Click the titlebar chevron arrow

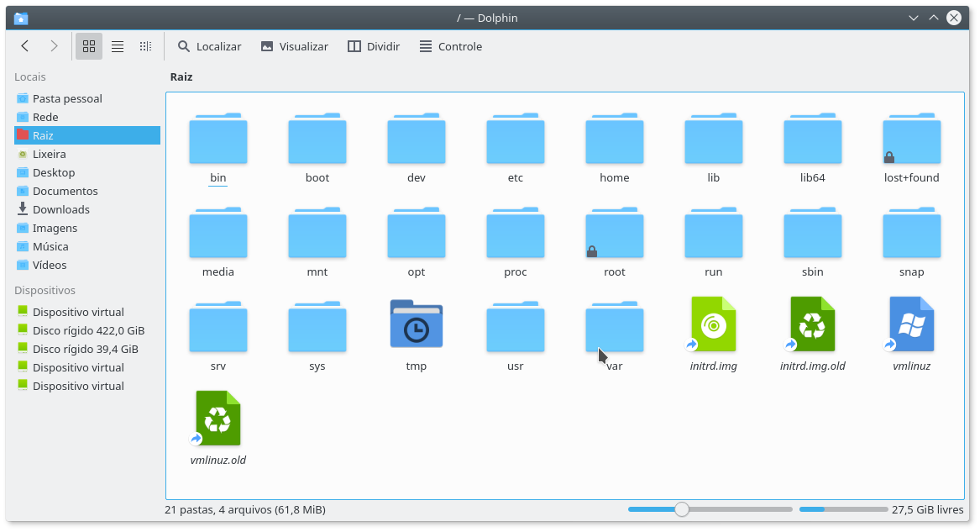912,17
